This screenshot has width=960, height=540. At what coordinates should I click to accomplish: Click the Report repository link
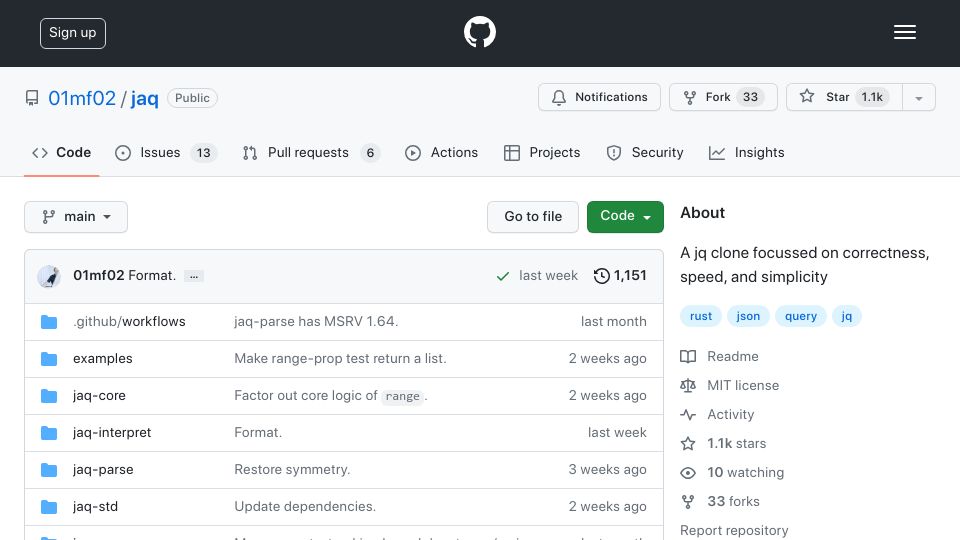(734, 530)
